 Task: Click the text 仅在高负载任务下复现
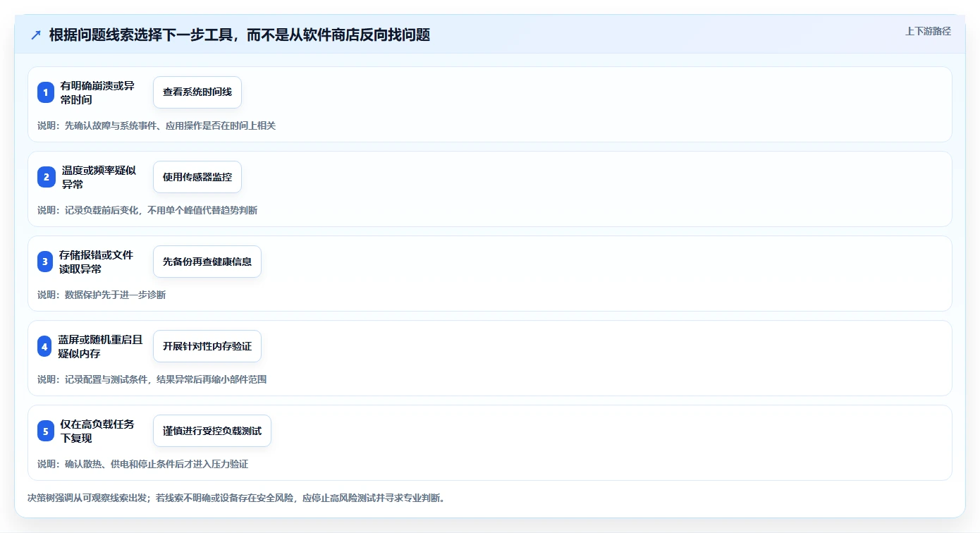coord(97,431)
